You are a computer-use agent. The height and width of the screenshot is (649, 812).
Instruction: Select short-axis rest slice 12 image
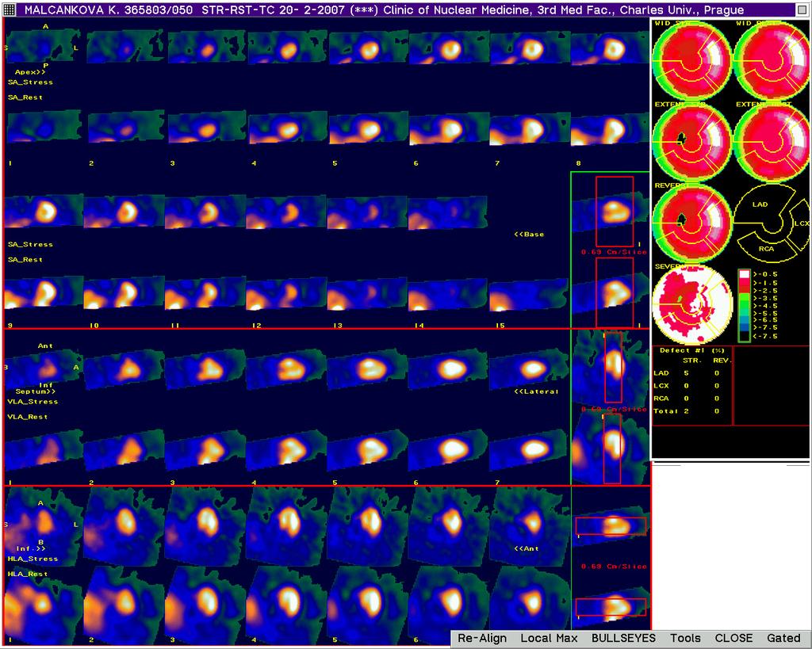tap(285, 293)
